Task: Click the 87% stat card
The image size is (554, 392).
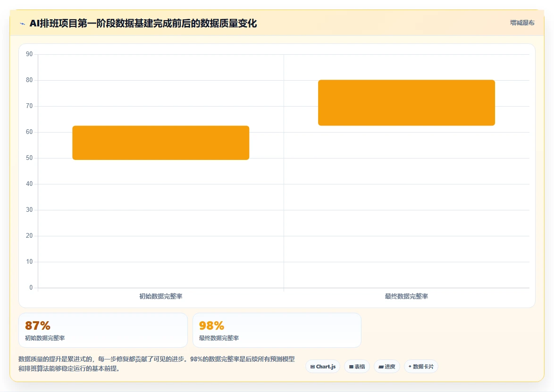Action: pyautogui.click(x=103, y=330)
